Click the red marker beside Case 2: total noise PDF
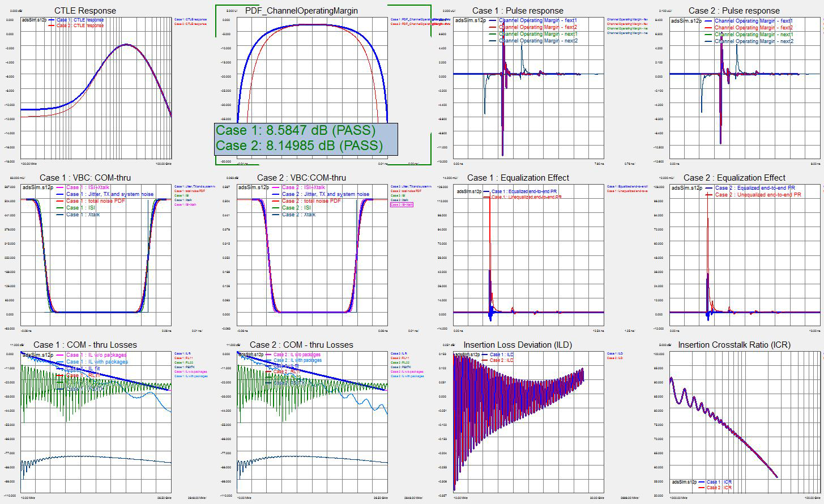The height and width of the screenshot is (504, 824). (276, 201)
